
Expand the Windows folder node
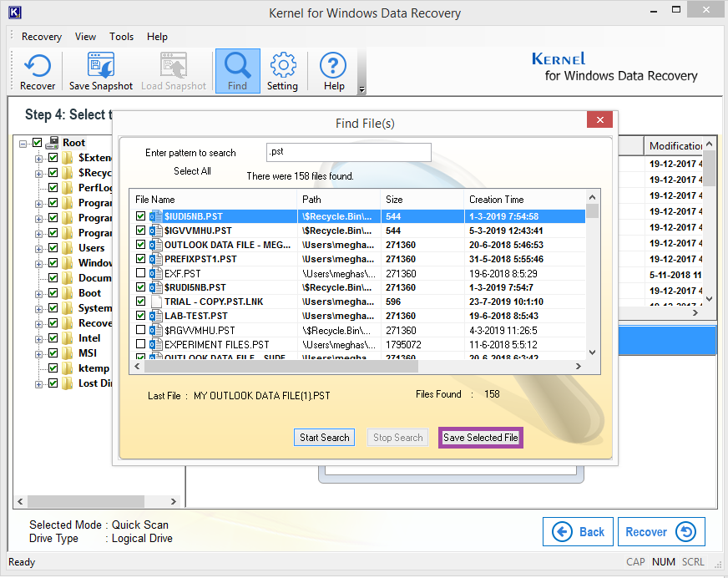click(x=39, y=264)
